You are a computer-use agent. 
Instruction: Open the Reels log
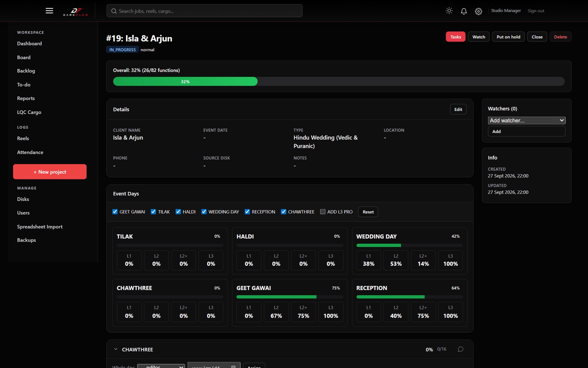(23, 138)
